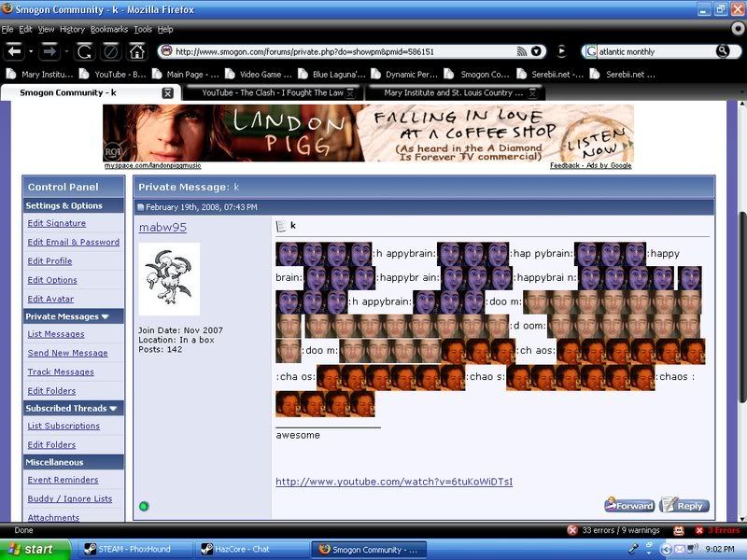Click the Reply button
This screenshot has width=747, height=560.
684,505
